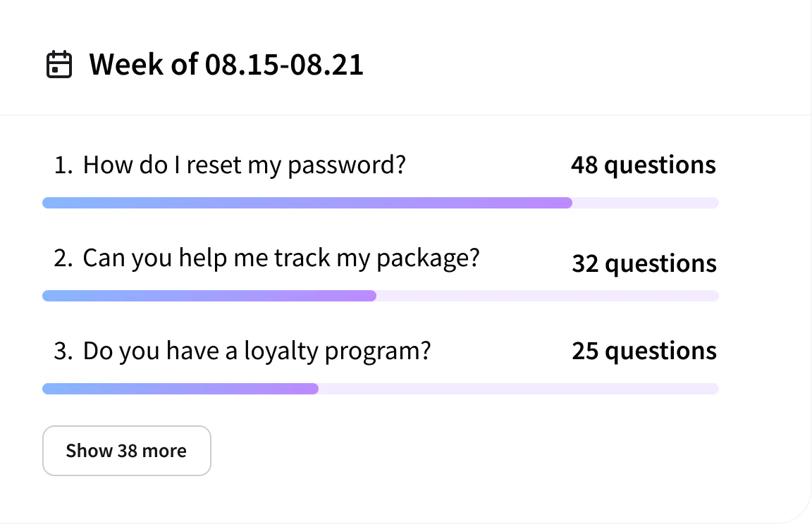Viewport: 812px width, 524px height.
Task: Open the "Can you help me track my package?" question
Action: pyautogui.click(x=281, y=258)
